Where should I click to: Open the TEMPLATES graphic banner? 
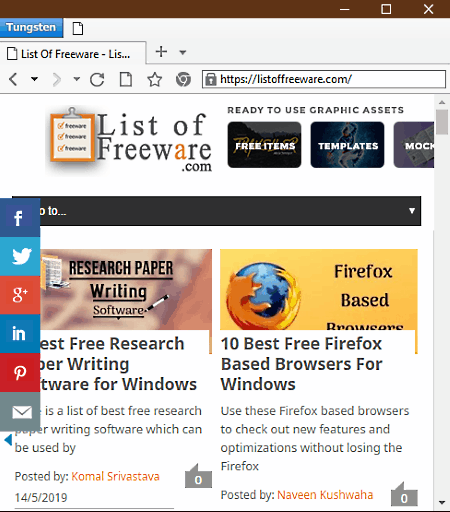click(347, 145)
